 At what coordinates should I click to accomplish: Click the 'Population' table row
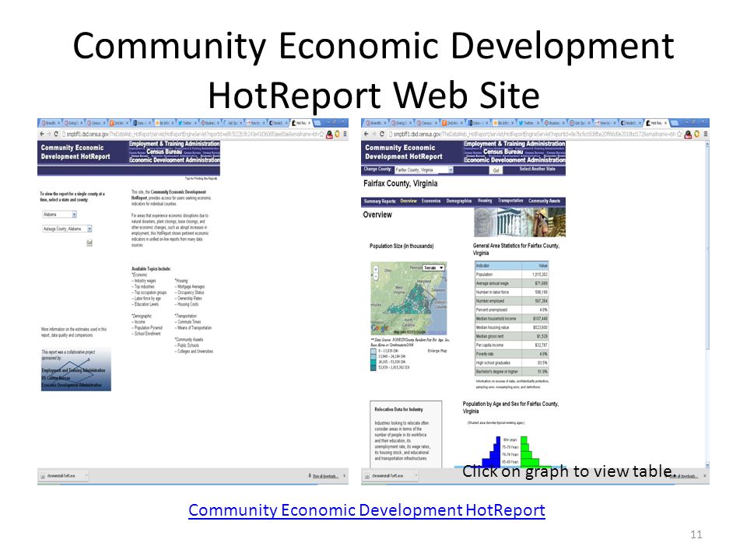[512, 275]
